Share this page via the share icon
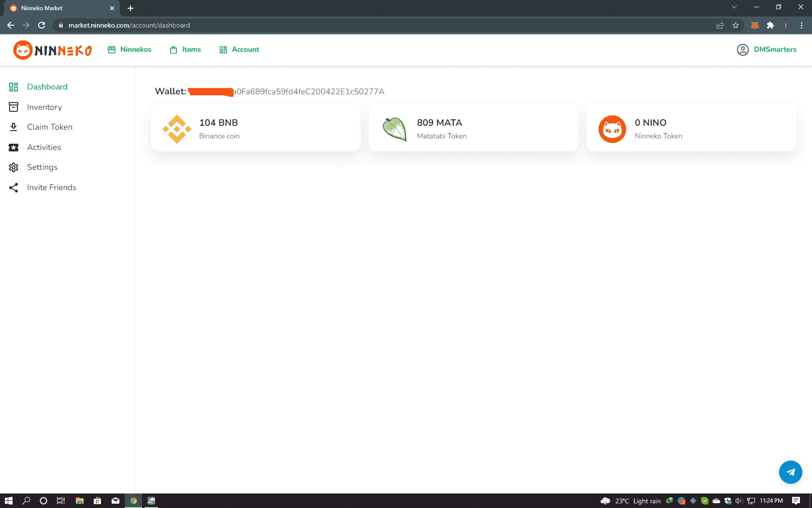Viewport: 812px width, 508px height. point(720,25)
